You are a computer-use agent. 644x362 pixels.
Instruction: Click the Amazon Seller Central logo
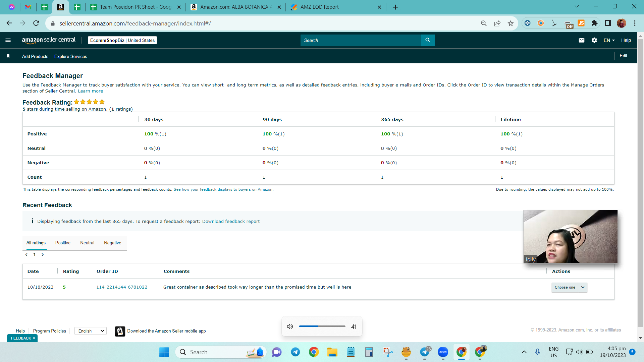click(x=49, y=40)
